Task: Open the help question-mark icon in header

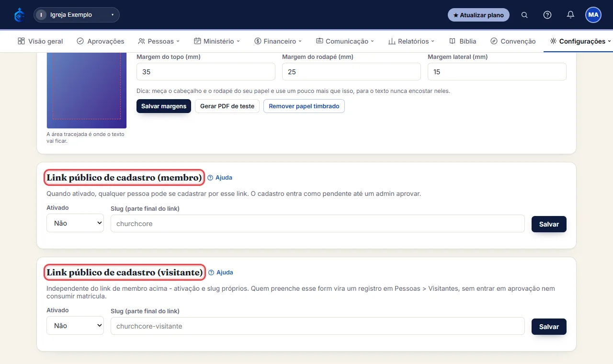Action: tap(547, 15)
